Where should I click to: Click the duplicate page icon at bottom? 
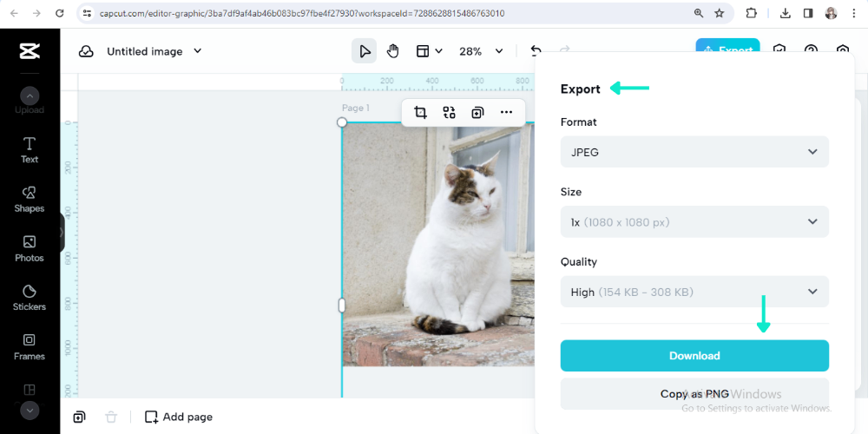tap(79, 417)
